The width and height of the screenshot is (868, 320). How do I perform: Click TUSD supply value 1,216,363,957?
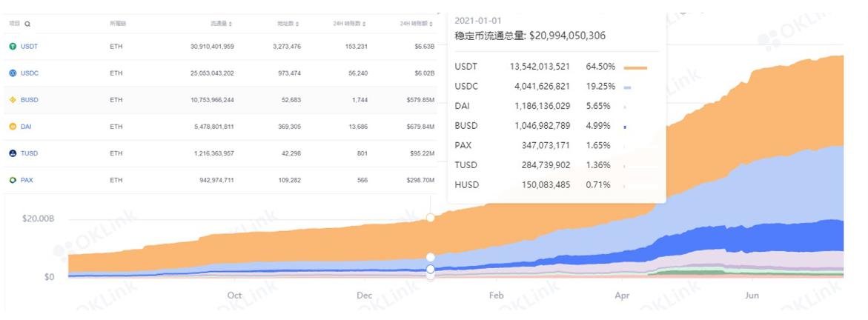tap(213, 153)
